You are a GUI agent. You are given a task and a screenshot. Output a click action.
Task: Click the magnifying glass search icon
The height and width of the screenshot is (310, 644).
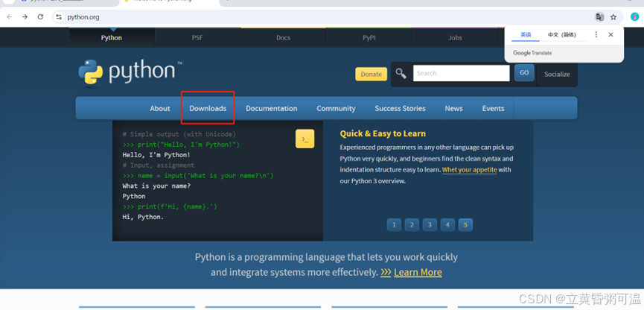pos(401,74)
